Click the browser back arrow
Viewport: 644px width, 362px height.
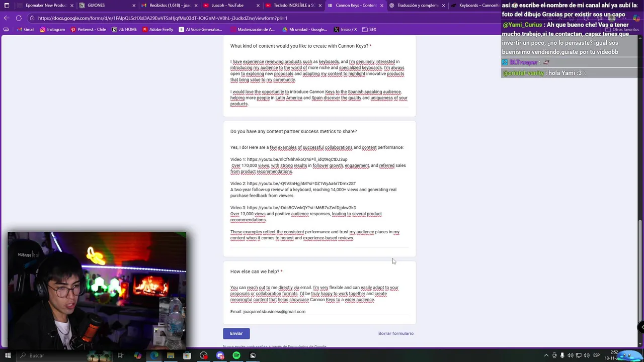point(7,18)
